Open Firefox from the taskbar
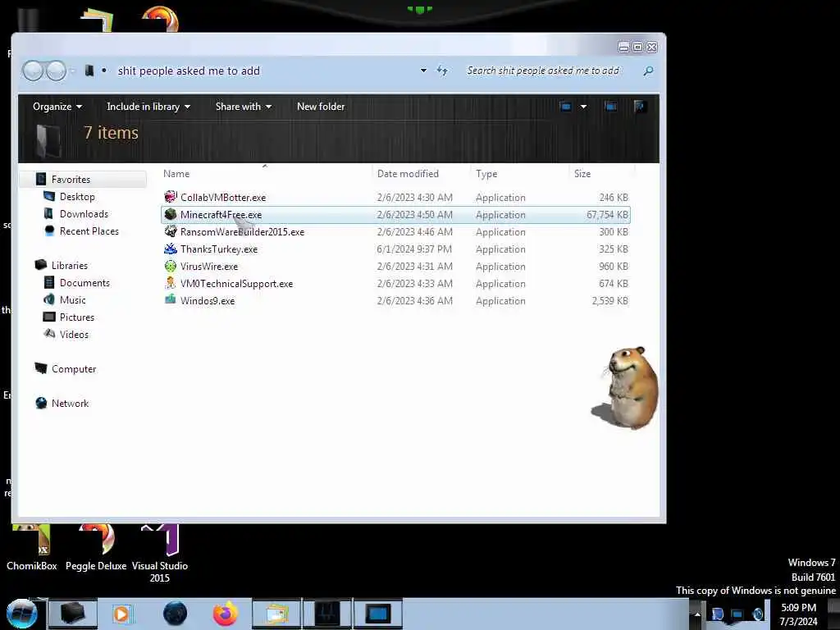The height and width of the screenshot is (630, 840). click(x=226, y=614)
